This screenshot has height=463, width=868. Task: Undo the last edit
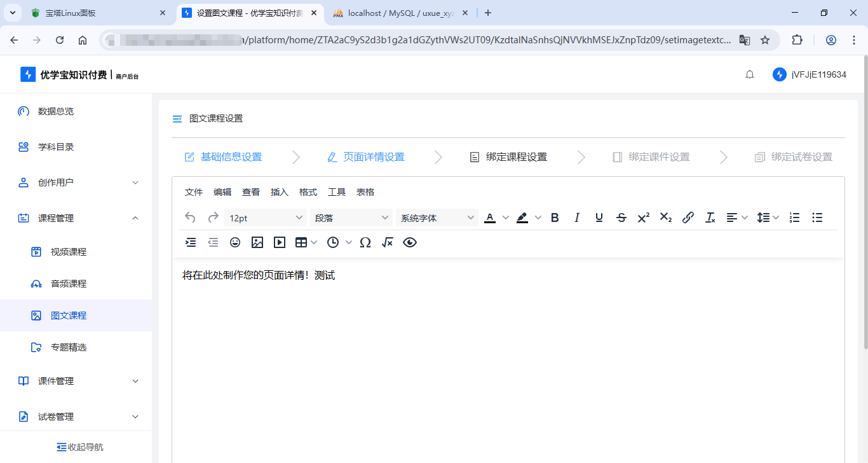point(189,217)
